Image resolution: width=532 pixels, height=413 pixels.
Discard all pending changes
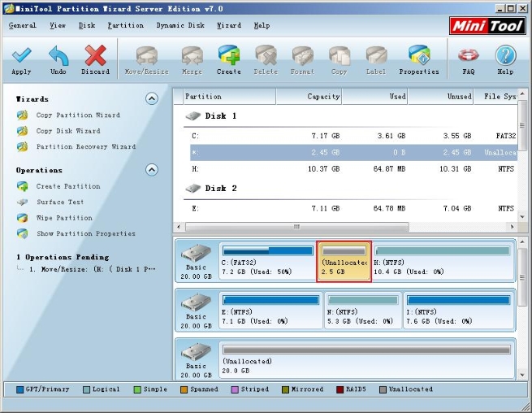point(95,60)
